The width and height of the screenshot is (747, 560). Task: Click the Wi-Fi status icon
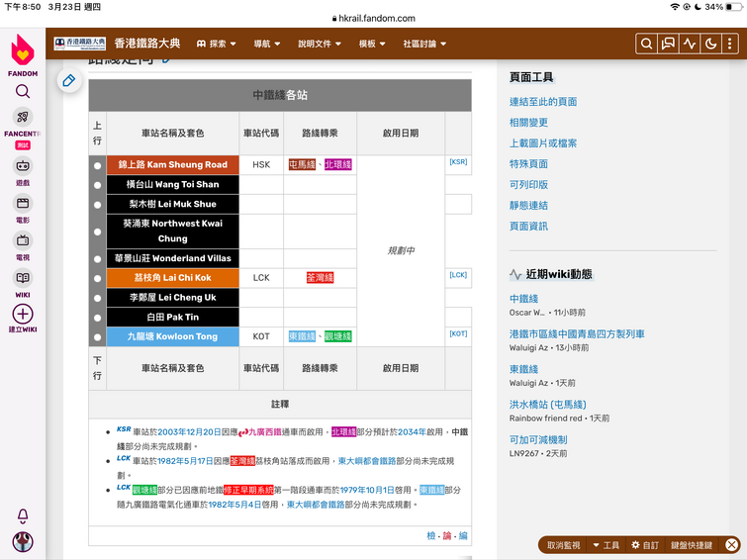(674, 7)
